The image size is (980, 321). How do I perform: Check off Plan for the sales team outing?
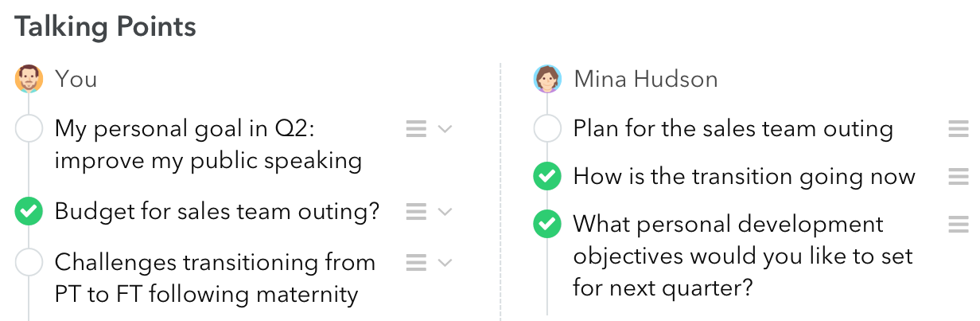point(547,129)
